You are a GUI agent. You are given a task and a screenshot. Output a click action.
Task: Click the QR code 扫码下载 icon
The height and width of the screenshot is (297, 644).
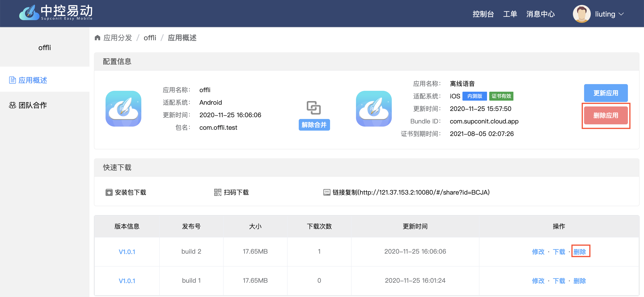(218, 192)
